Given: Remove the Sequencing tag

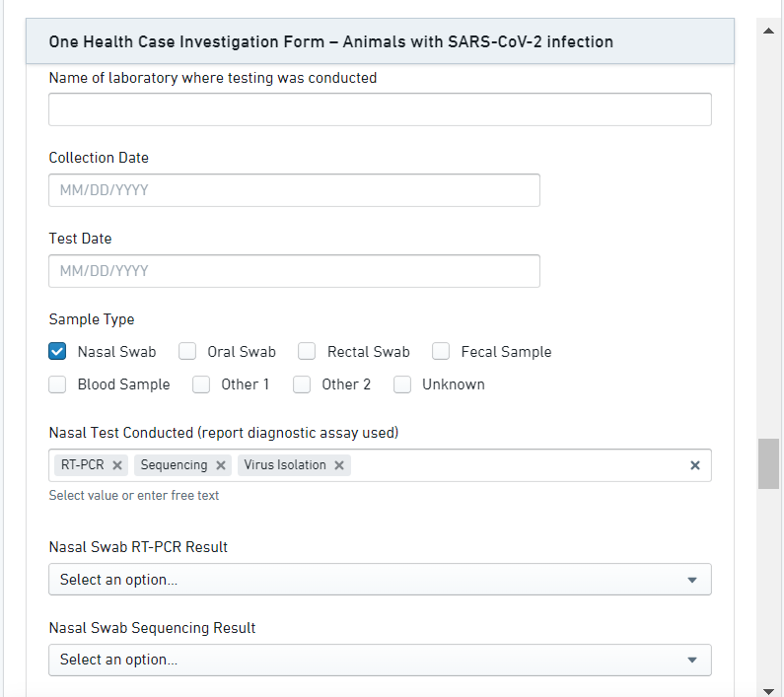Looking at the screenshot, I should tap(221, 465).
